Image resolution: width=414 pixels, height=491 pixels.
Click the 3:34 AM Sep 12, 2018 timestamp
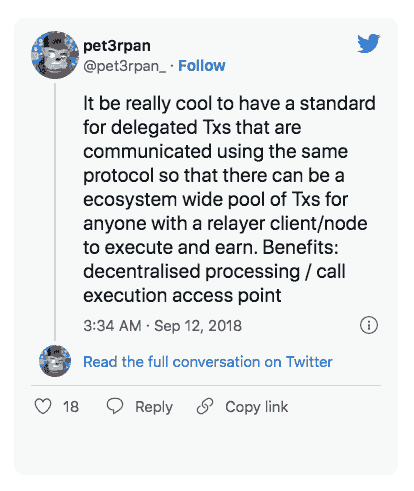162,326
